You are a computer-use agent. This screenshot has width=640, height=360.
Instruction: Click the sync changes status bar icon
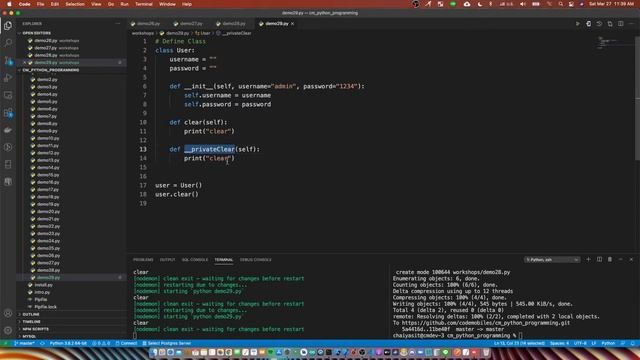pos(42,343)
